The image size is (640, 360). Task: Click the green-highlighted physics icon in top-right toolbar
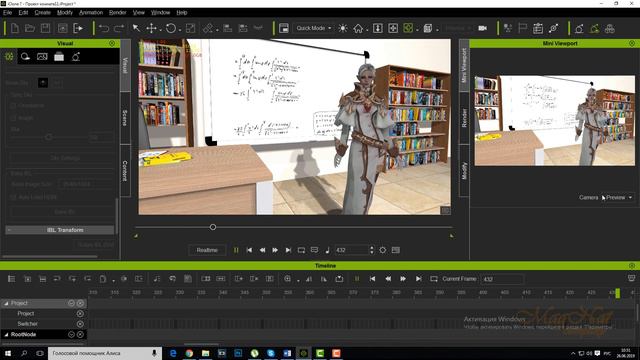coord(594,28)
